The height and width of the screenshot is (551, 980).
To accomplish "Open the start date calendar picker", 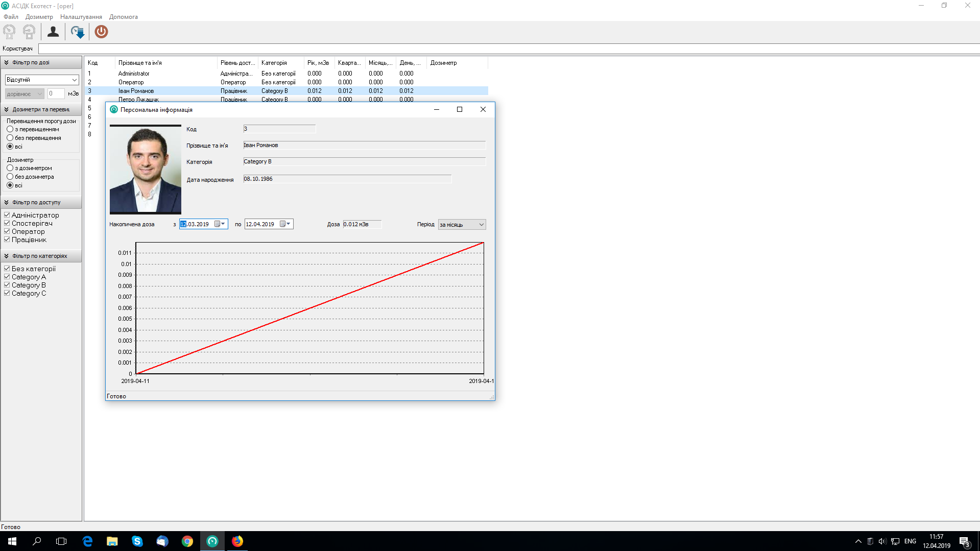I will [x=220, y=224].
